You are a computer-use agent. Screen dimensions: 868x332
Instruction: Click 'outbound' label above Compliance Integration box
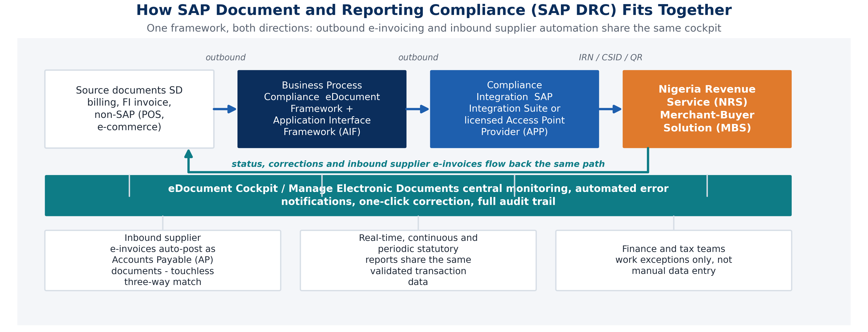click(418, 57)
